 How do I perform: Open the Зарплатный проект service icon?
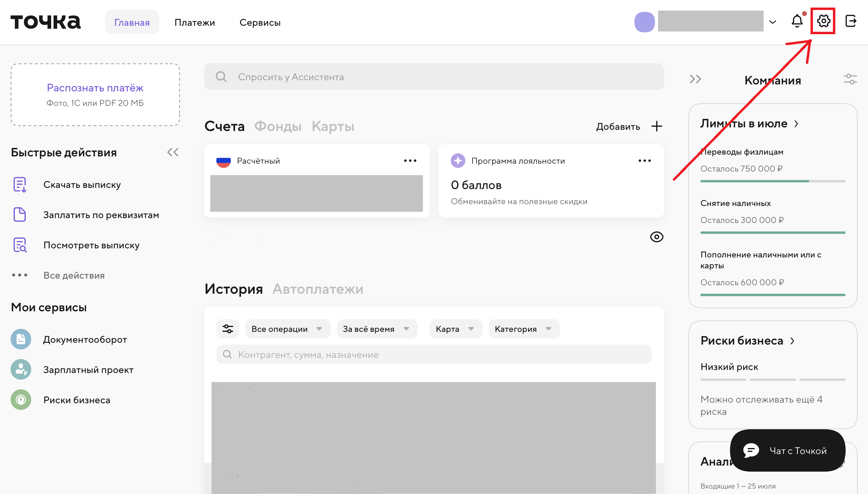(x=21, y=369)
